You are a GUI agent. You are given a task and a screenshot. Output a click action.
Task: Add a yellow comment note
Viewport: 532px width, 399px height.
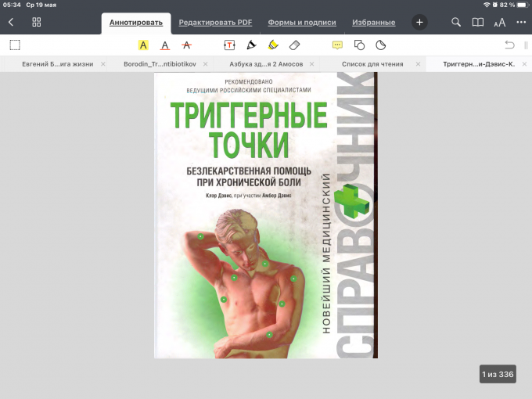337,45
